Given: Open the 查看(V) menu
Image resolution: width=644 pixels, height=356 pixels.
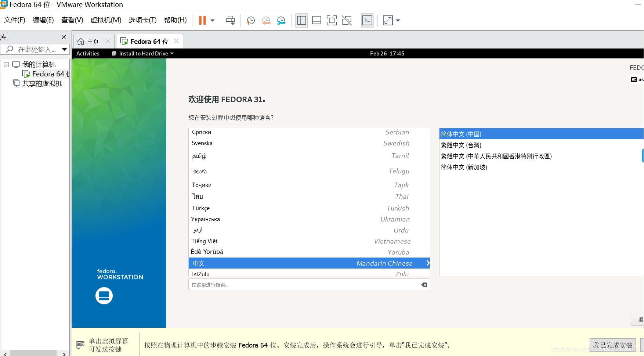Looking at the screenshot, I should point(72,20).
